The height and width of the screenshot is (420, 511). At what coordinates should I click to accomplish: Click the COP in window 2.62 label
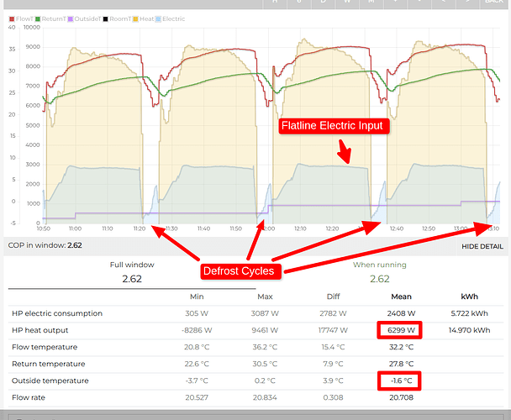pos(45,245)
